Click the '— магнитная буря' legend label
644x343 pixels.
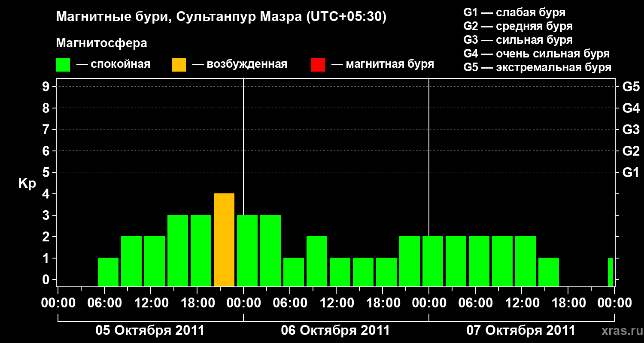coord(383,65)
